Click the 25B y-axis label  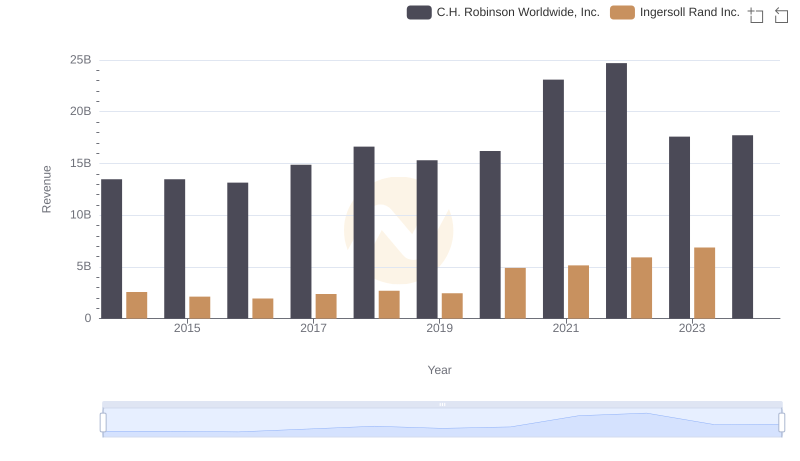80,60
